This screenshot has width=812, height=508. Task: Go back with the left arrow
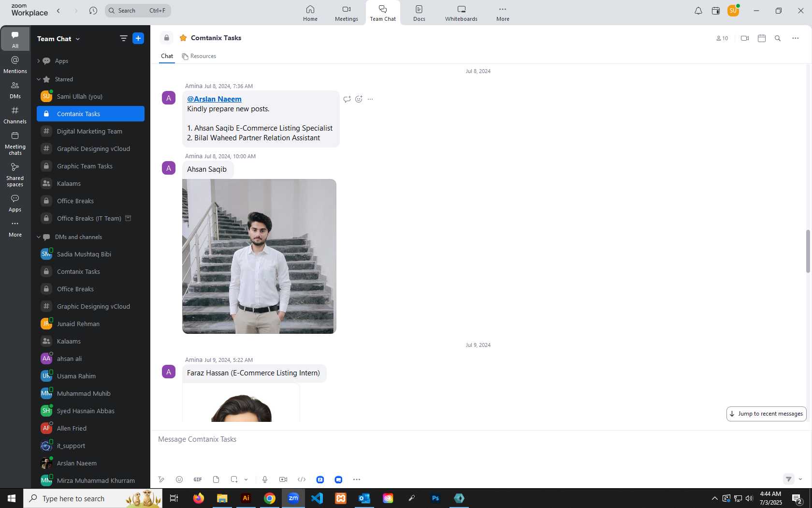58,11
